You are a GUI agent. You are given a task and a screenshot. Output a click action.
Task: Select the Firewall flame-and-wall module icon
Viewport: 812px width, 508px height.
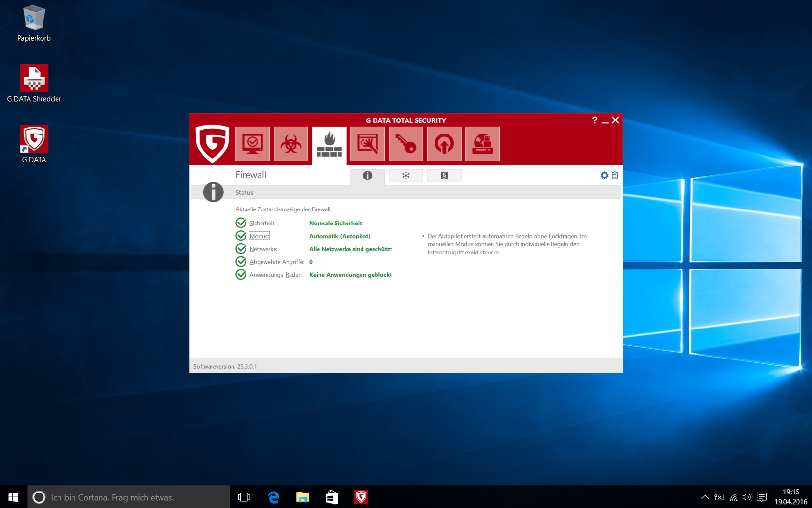(329, 145)
